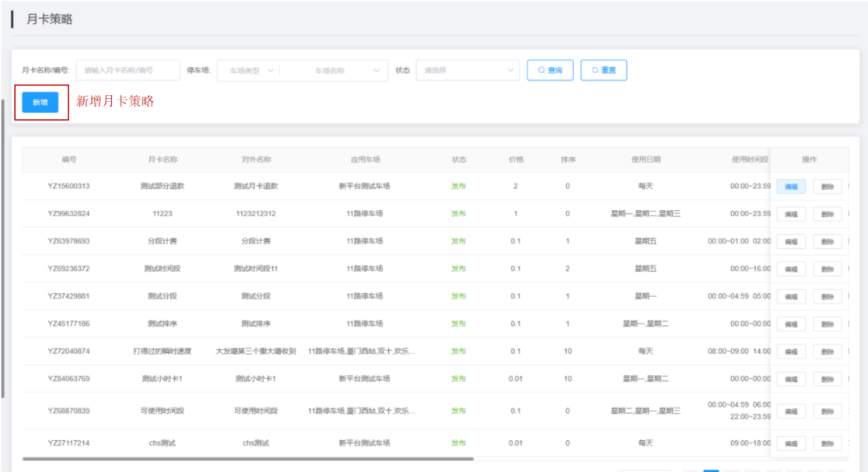Click the table's horizontal scrollbar
This screenshot has width=868, height=472.
247,459
